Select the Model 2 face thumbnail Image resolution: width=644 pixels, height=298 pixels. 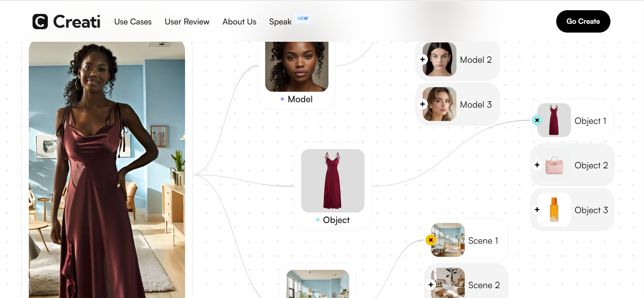tap(439, 59)
